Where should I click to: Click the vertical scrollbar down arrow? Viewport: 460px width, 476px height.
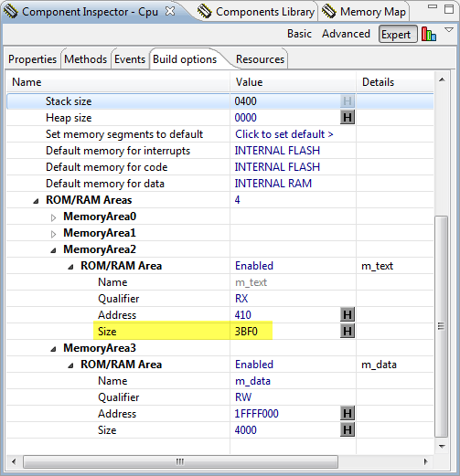point(442,447)
